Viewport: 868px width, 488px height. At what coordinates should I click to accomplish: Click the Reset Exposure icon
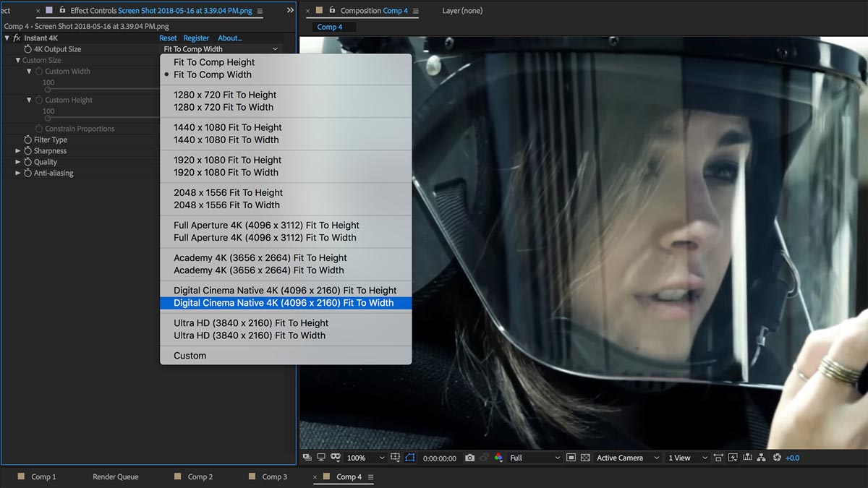tap(777, 458)
